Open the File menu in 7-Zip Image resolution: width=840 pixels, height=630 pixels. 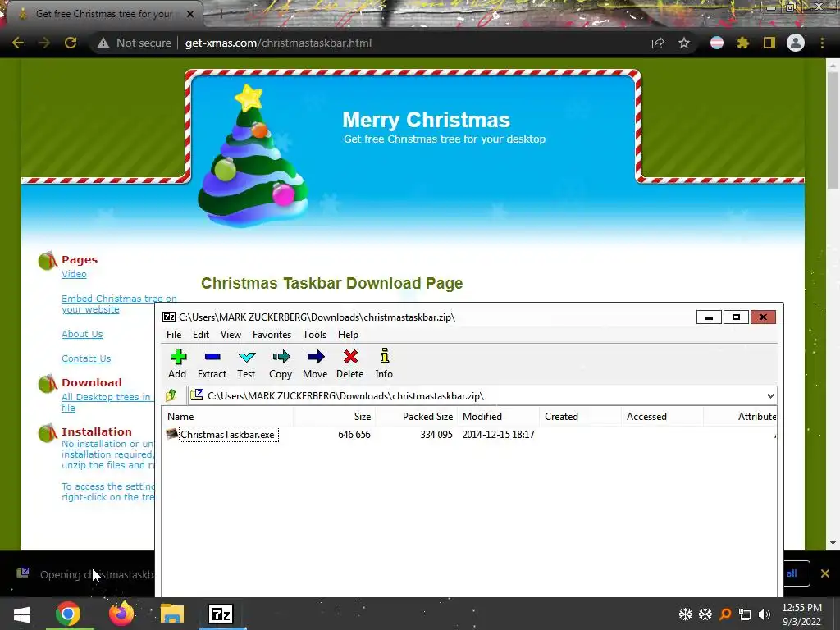click(174, 335)
